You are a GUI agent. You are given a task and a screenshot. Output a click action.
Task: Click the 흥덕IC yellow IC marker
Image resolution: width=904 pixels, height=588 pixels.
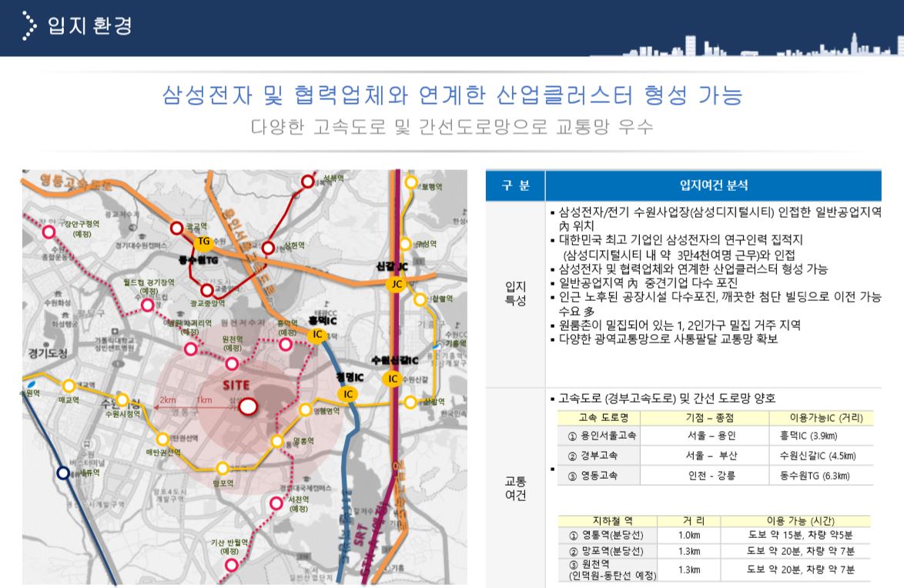(x=317, y=335)
